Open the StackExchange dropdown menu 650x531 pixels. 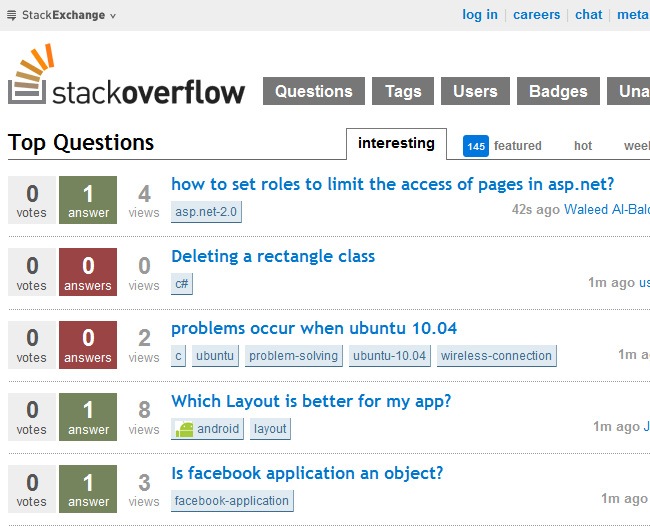click(62, 15)
